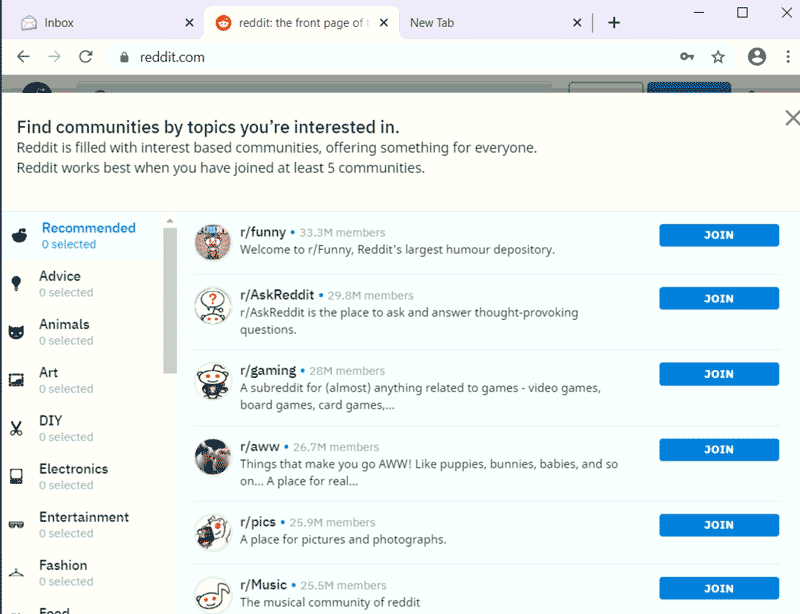Dismiss the Find communities dialog

(792, 118)
